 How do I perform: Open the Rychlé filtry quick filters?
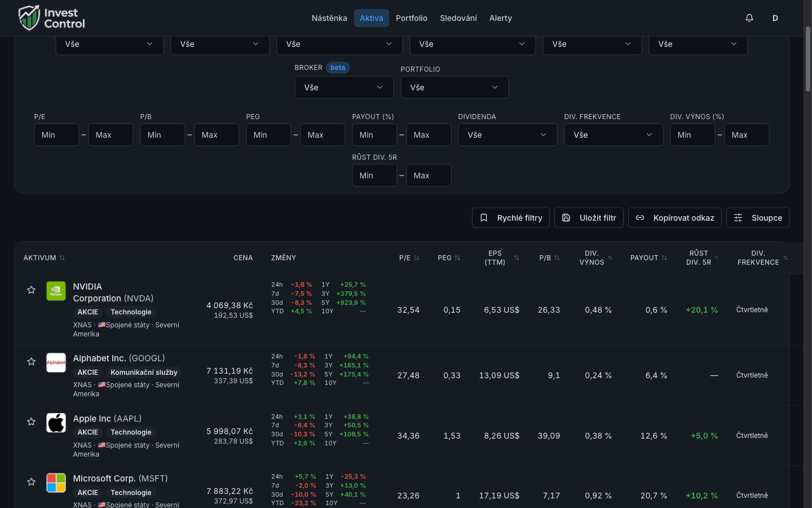click(511, 218)
